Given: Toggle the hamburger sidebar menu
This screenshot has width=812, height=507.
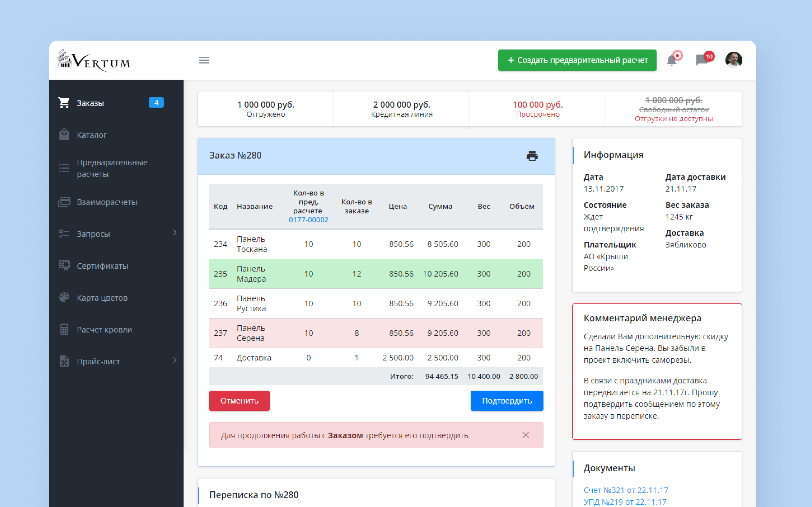Looking at the screenshot, I should pos(204,60).
